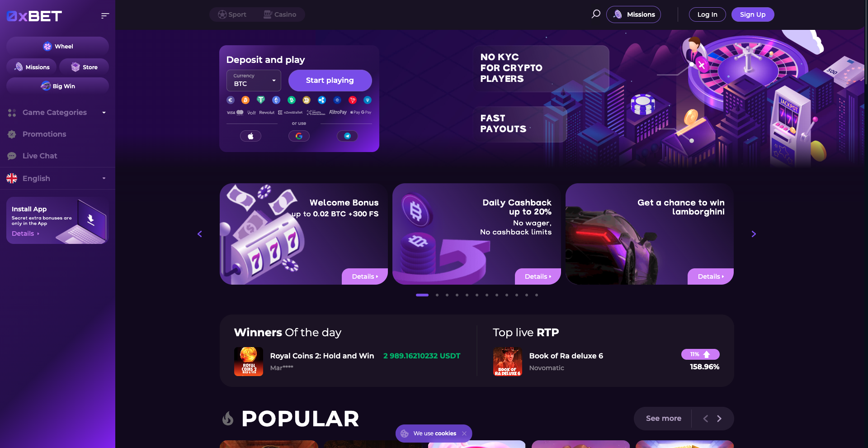Sign in with the Google icon

point(299,136)
